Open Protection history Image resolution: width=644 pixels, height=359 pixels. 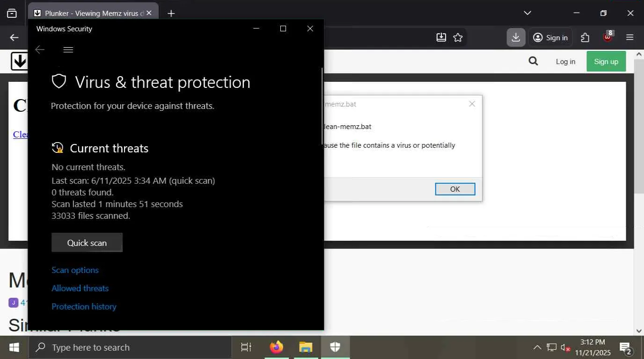[x=84, y=307]
